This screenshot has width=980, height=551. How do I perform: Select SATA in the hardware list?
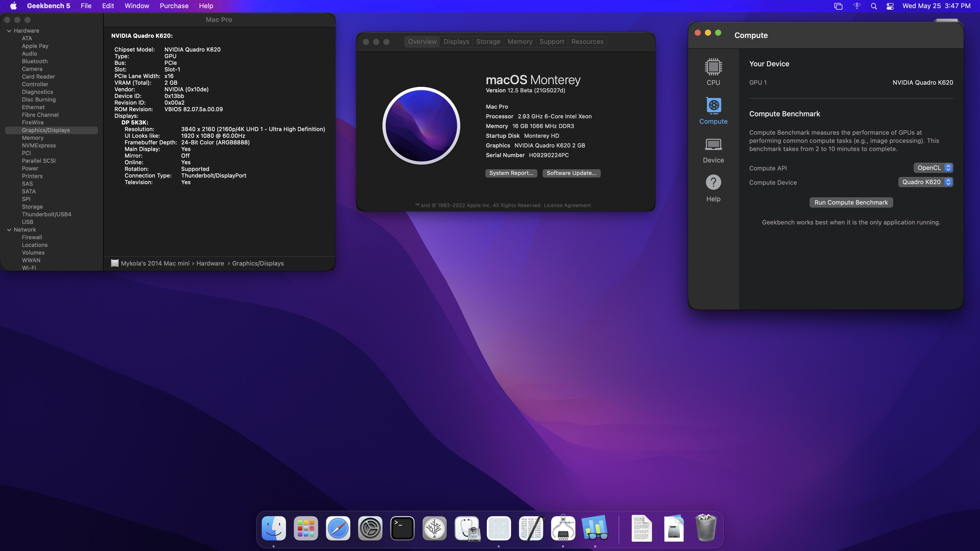pyautogui.click(x=29, y=192)
